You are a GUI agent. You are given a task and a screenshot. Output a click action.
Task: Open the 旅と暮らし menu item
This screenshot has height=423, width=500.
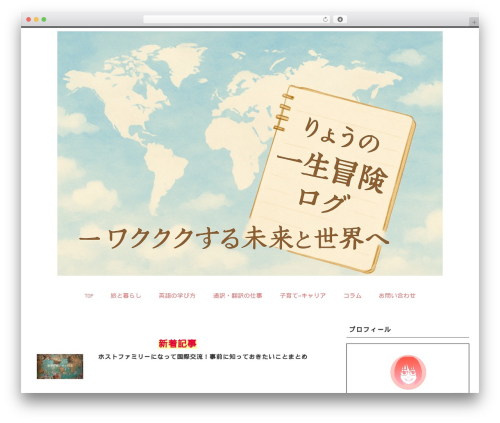[126, 296]
